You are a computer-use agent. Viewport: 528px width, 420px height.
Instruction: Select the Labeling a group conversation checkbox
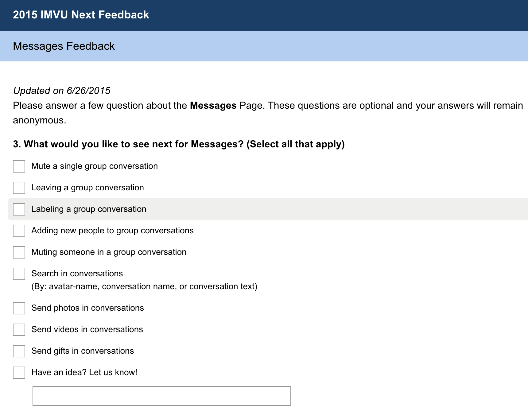[19, 209]
